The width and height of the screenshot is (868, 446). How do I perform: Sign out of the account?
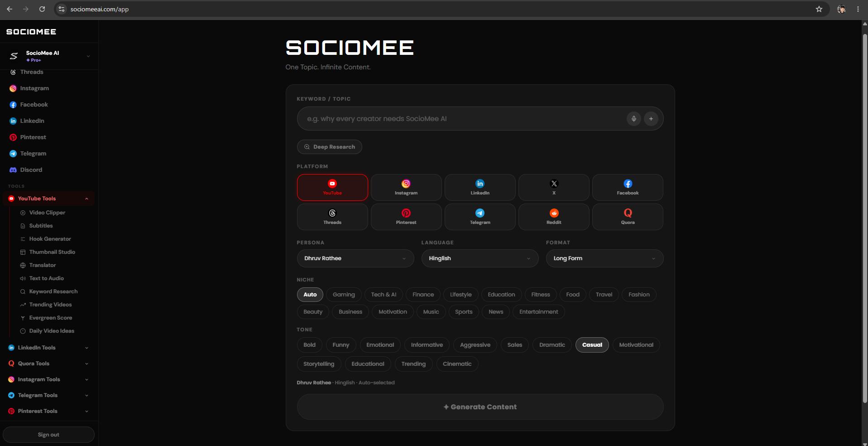tap(48, 435)
